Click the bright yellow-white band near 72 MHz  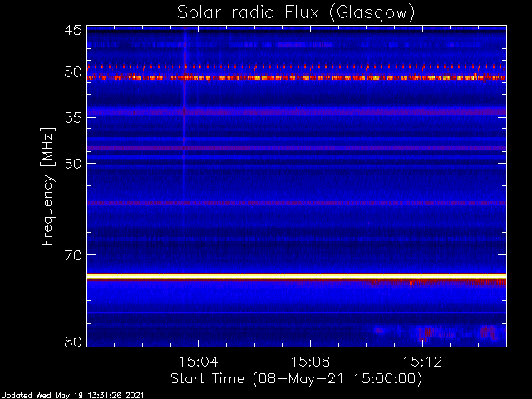point(297,277)
